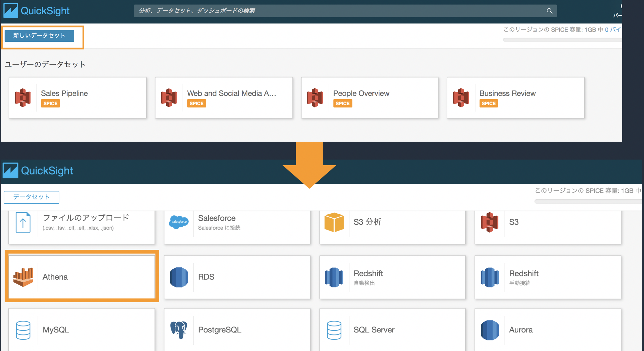
Task: Select the S3 分析 data source
Action: click(x=392, y=227)
